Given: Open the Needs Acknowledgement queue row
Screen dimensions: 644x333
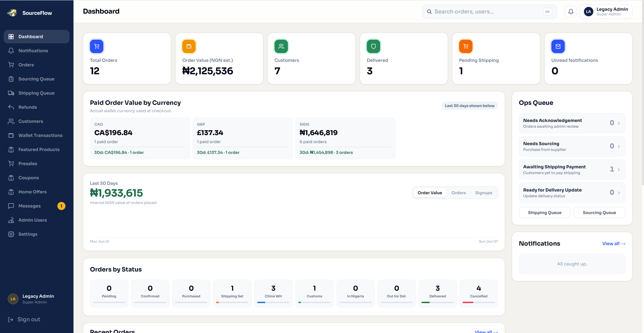Looking at the screenshot, I should (x=572, y=123).
